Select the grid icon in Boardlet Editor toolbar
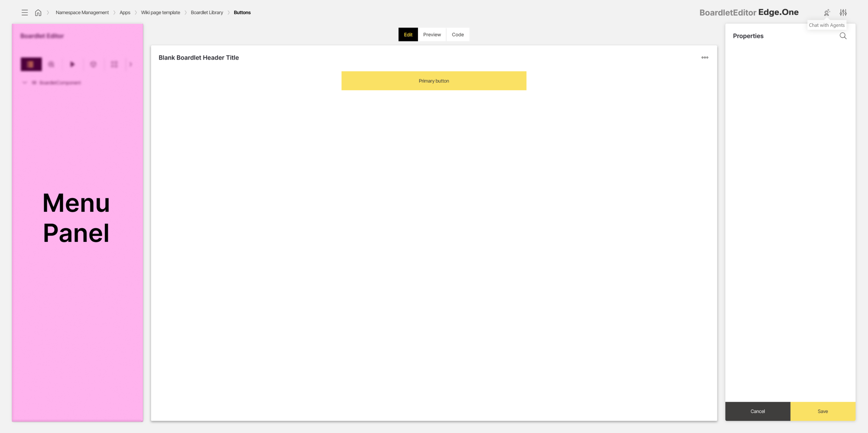868x433 pixels. (x=114, y=64)
